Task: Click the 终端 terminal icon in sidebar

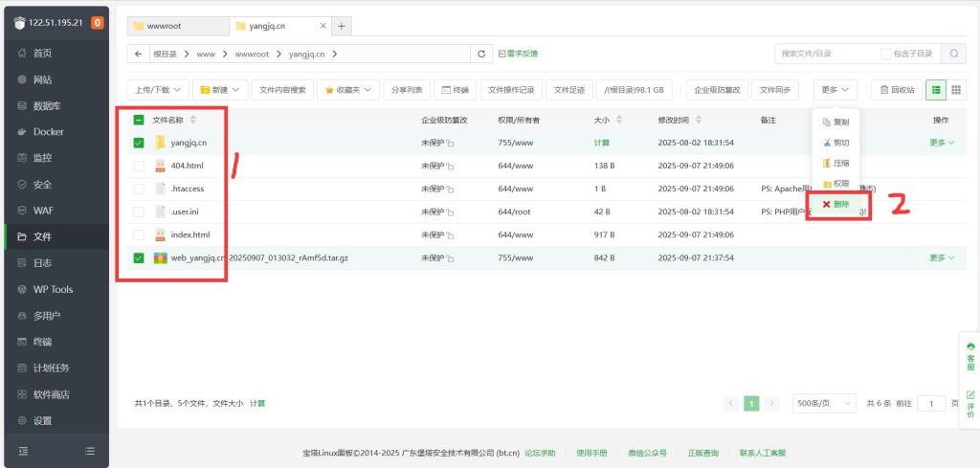Action: pos(23,342)
